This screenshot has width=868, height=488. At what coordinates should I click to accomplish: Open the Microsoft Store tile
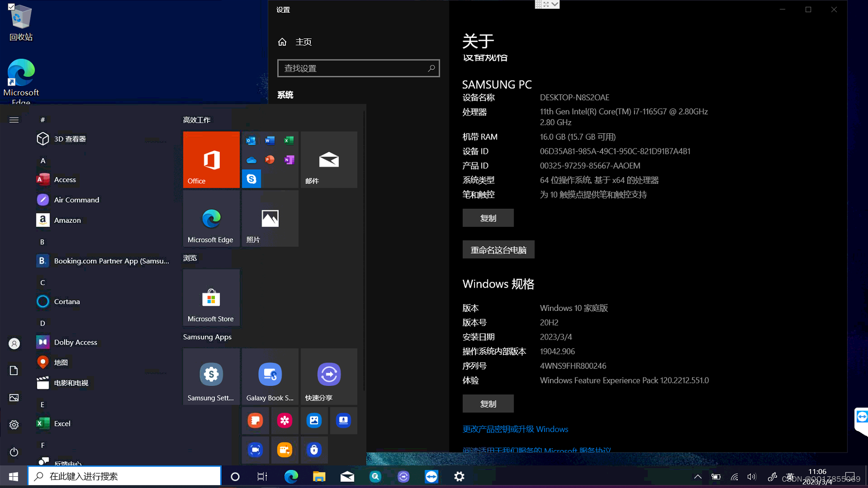tap(211, 297)
